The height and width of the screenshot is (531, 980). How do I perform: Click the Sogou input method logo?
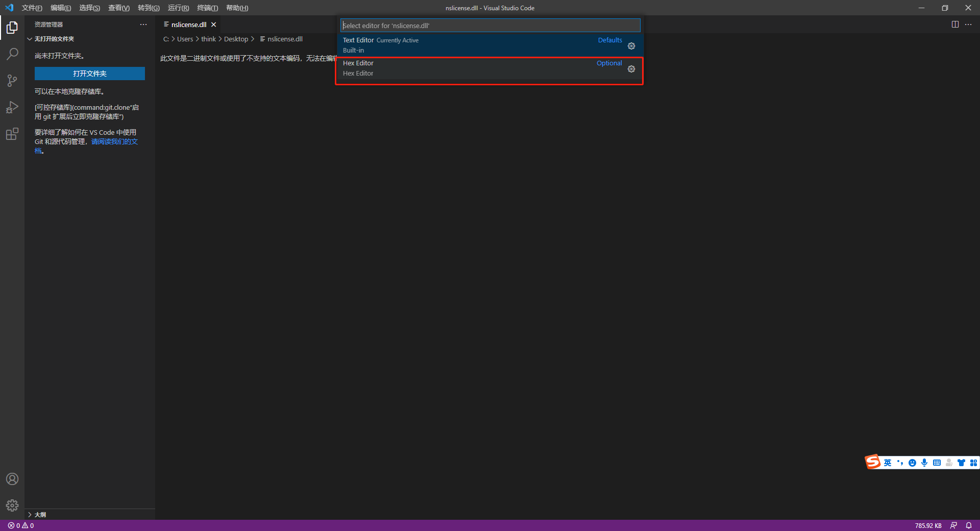pyautogui.click(x=873, y=462)
